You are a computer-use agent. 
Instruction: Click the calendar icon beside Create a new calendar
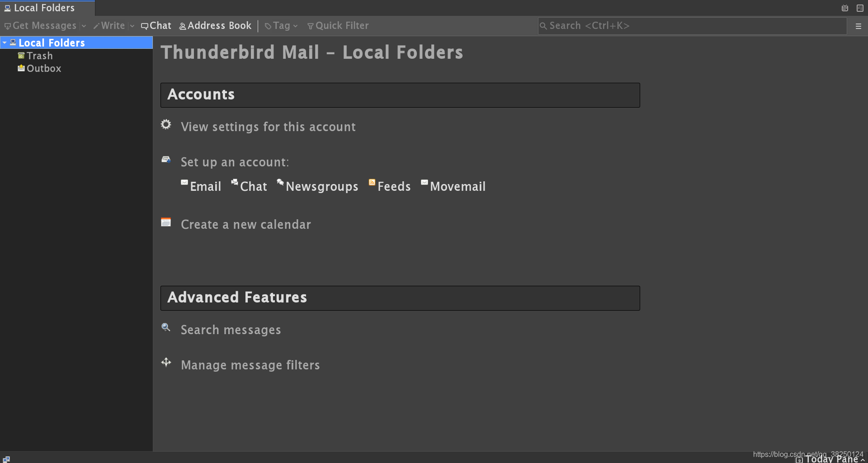[166, 222]
